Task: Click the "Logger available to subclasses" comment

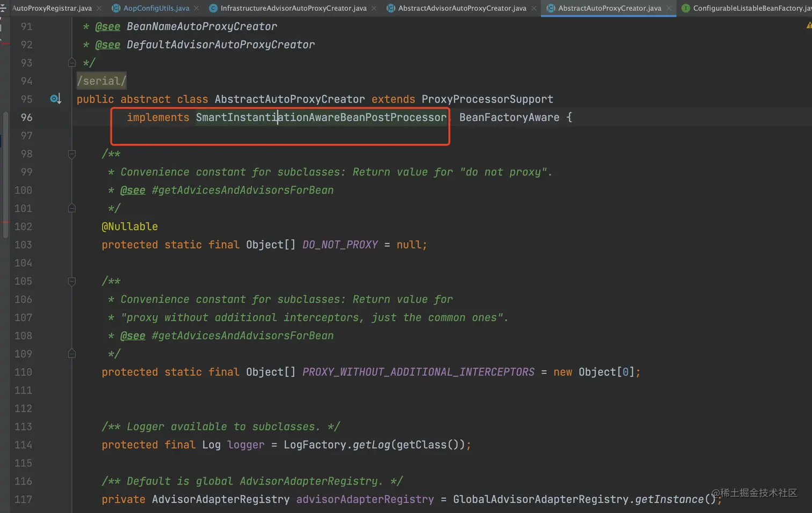Action: pos(221,427)
